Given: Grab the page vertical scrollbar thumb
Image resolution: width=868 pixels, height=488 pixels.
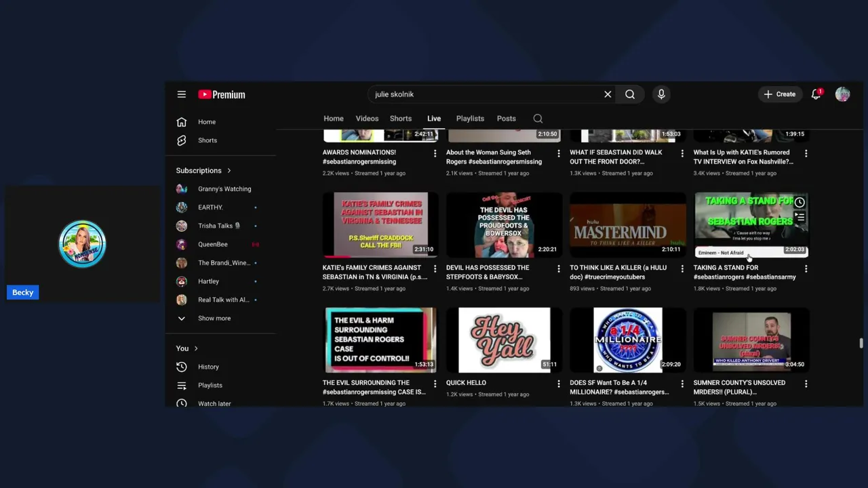Looking at the screenshot, I should (861, 343).
